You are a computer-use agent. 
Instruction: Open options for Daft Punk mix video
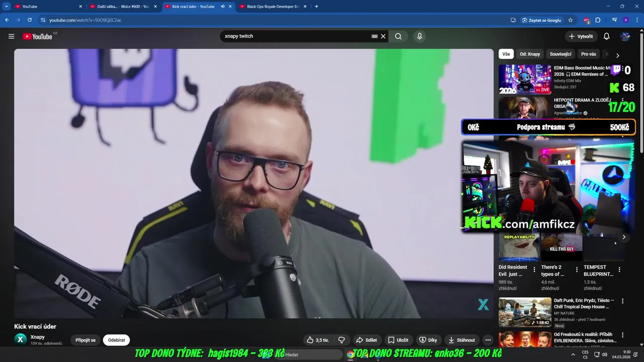point(622,301)
